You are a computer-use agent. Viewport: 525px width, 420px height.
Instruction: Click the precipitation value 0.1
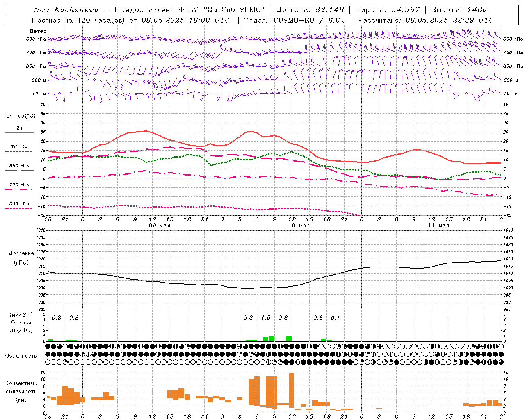pyautogui.click(x=336, y=318)
